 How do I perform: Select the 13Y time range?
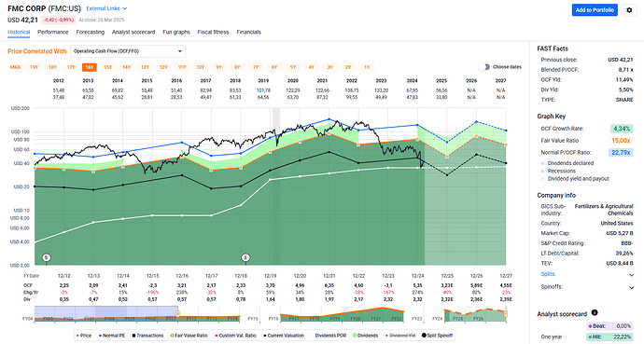145,67
